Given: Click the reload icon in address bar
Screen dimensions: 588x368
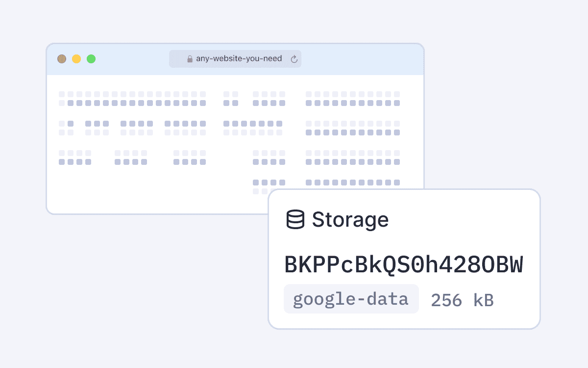Looking at the screenshot, I should coord(294,59).
